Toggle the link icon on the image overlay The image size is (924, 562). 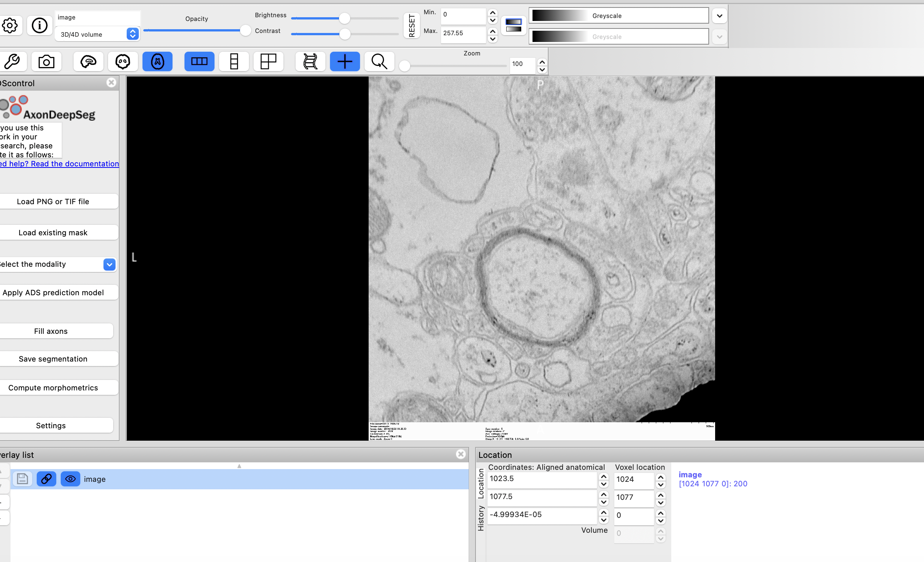tap(46, 479)
